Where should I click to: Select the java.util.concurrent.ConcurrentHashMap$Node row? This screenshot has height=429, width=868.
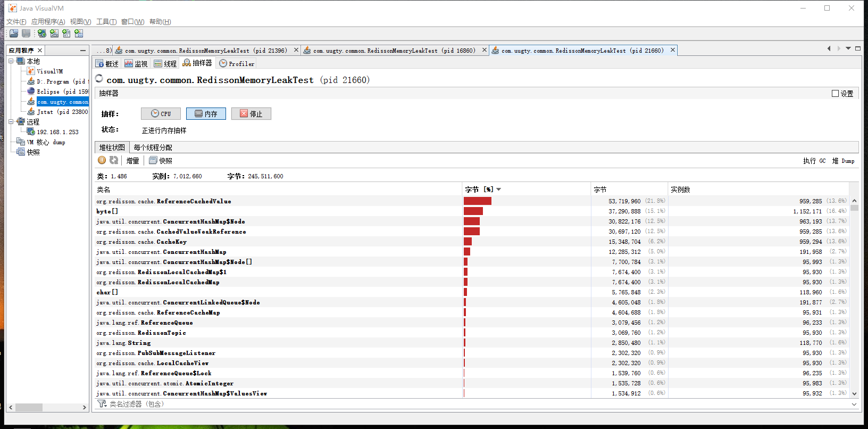pyautogui.click(x=472, y=221)
